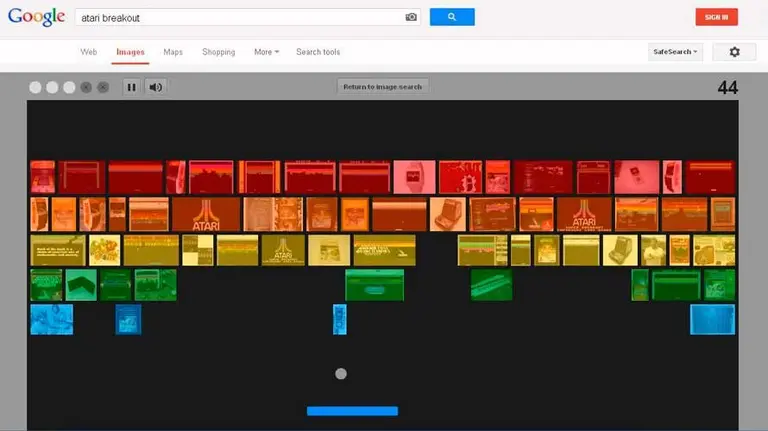Click the gray ball in the game
The image size is (768, 431).
(341, 374)
